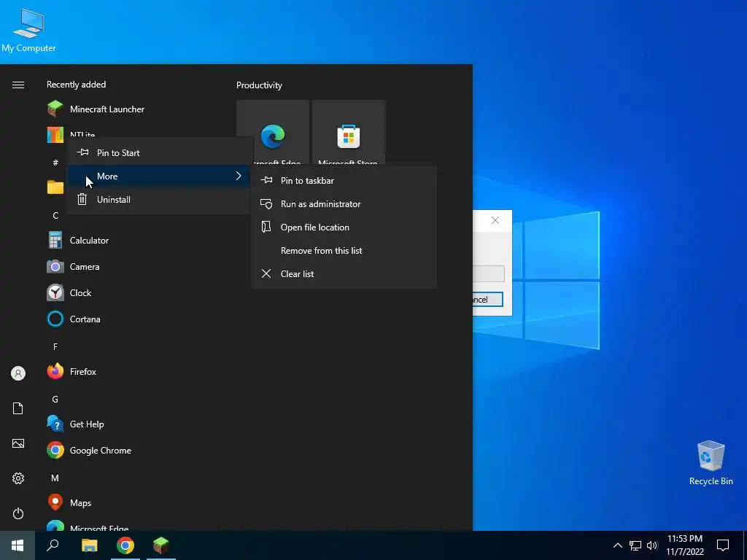Screen dimensions: 747x560
Task: Open the yellow folder under # section
Action: (x=55, y=187)
